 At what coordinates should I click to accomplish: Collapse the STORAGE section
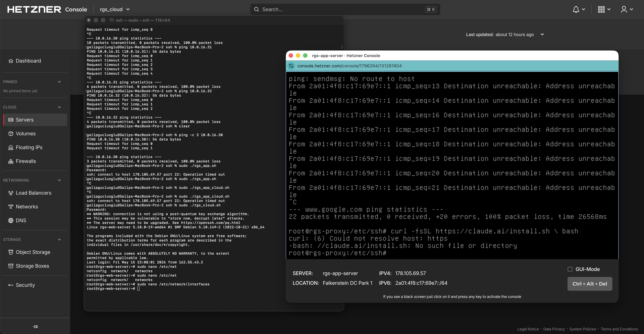click(x=59, y=239)
